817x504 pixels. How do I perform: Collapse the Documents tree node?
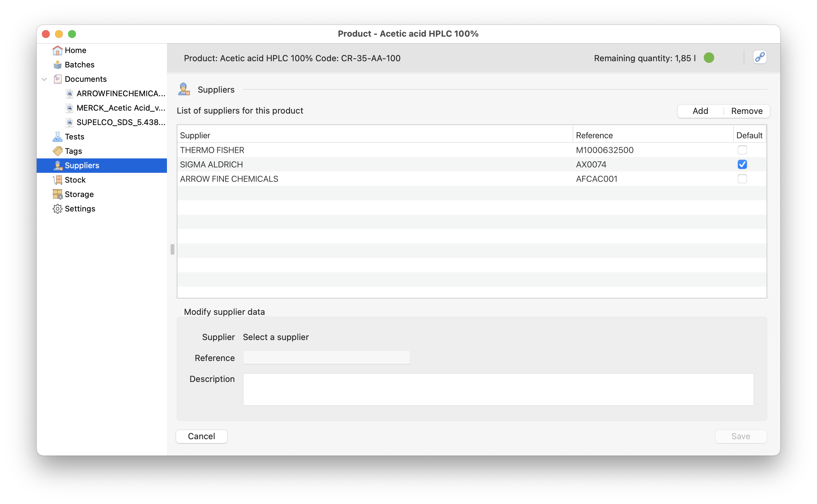44,79
